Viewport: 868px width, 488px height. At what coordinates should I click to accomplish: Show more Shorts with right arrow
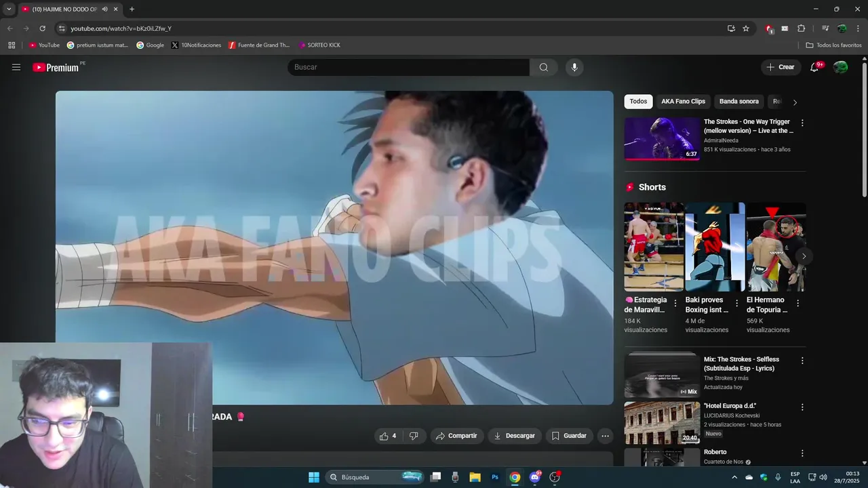coord(804,256)
